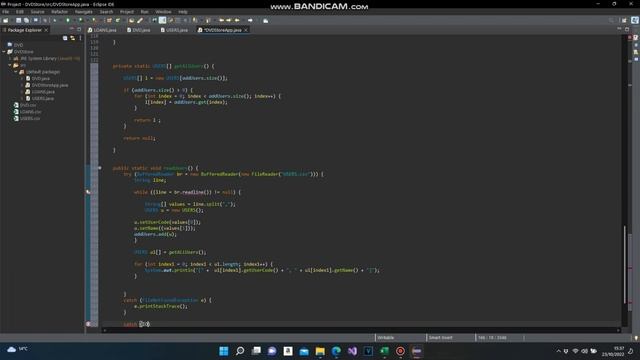This screenshot has width=640, height=360.
Task: Click the Windows Start button on taskbar
Action: pyautogui.click(x=224, y=351)
